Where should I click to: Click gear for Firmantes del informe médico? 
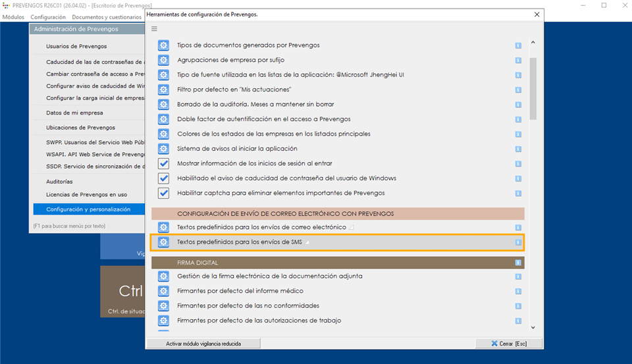click(163, 291)
